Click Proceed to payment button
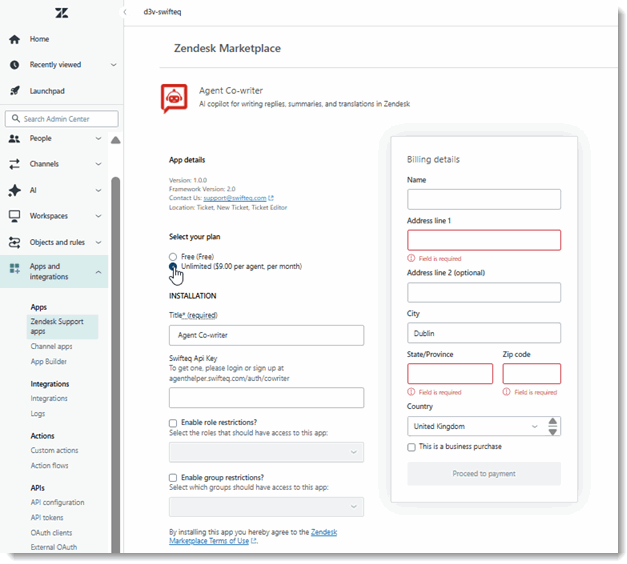The image size is (627, 564). point(484,474)
